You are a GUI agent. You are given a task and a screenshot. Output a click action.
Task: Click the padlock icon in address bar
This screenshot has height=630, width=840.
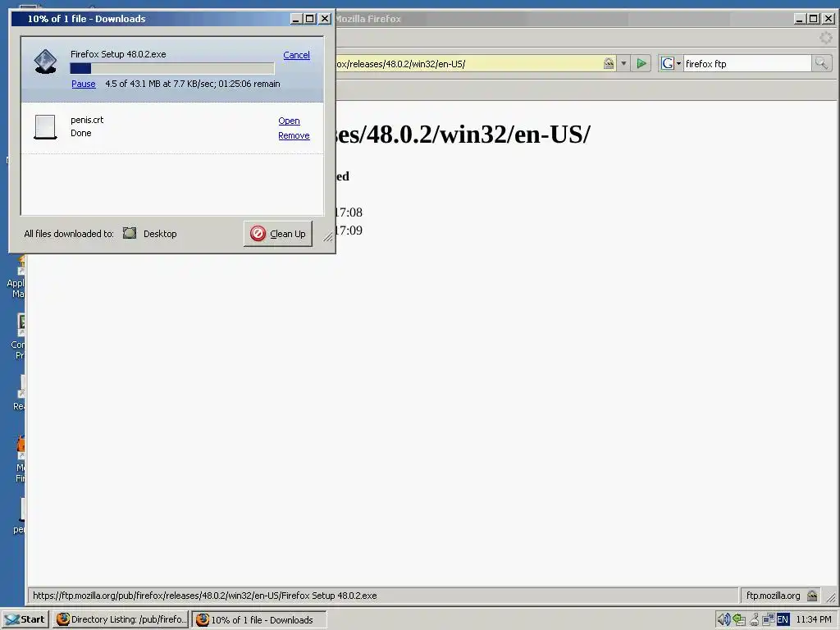click(x=609, y=64)
